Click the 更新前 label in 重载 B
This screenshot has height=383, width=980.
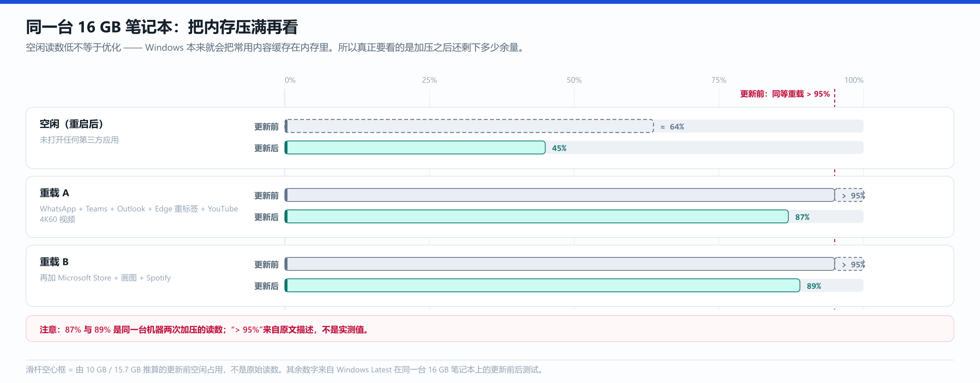tap(266, 265)
